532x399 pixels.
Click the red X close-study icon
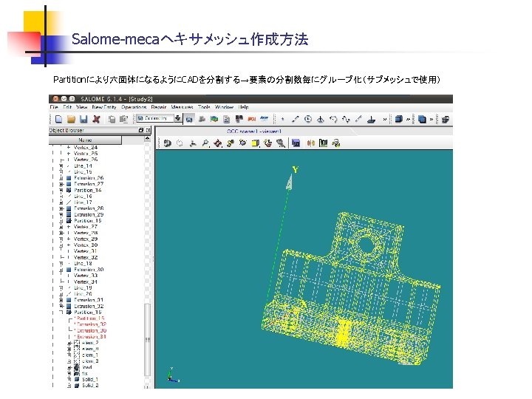(96, 119)
